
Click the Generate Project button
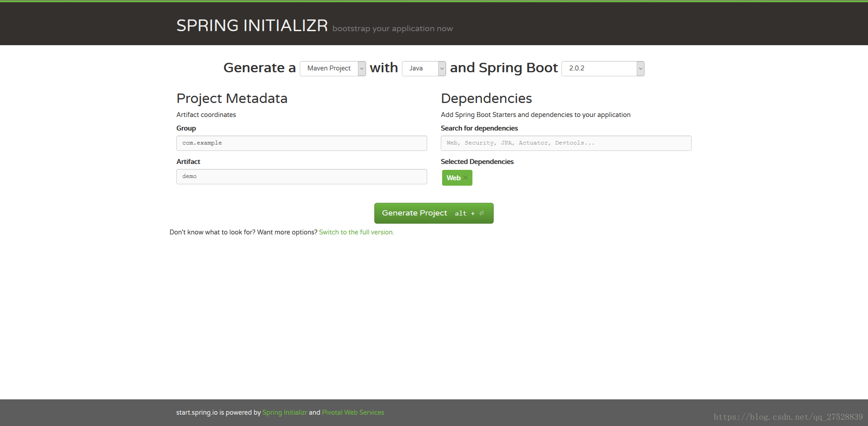coord(434,213)
